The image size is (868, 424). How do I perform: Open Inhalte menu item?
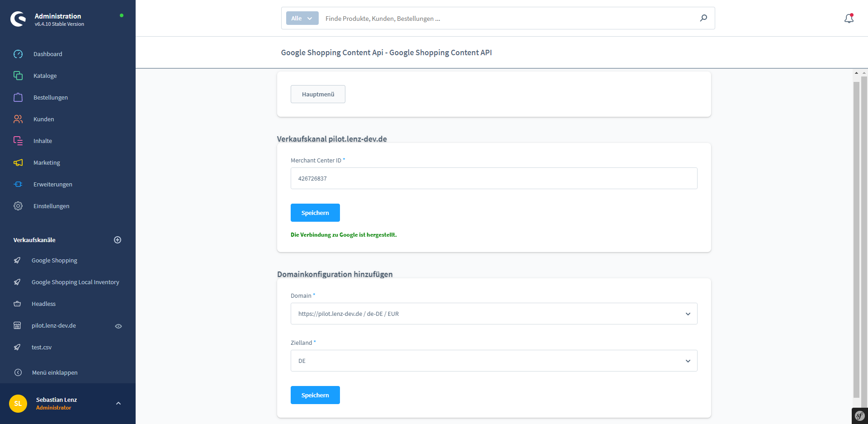click(x=42, y=141)
